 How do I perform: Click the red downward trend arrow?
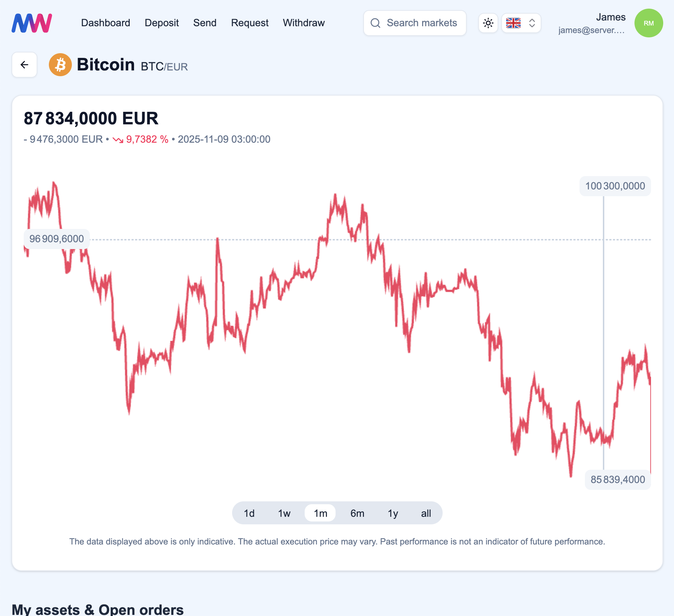coord(118,139)
